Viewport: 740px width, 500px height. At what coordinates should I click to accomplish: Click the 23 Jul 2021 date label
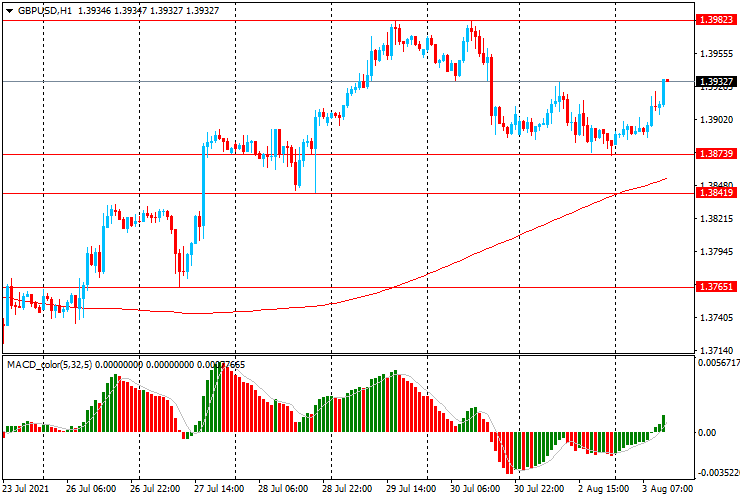coord(25,488)
